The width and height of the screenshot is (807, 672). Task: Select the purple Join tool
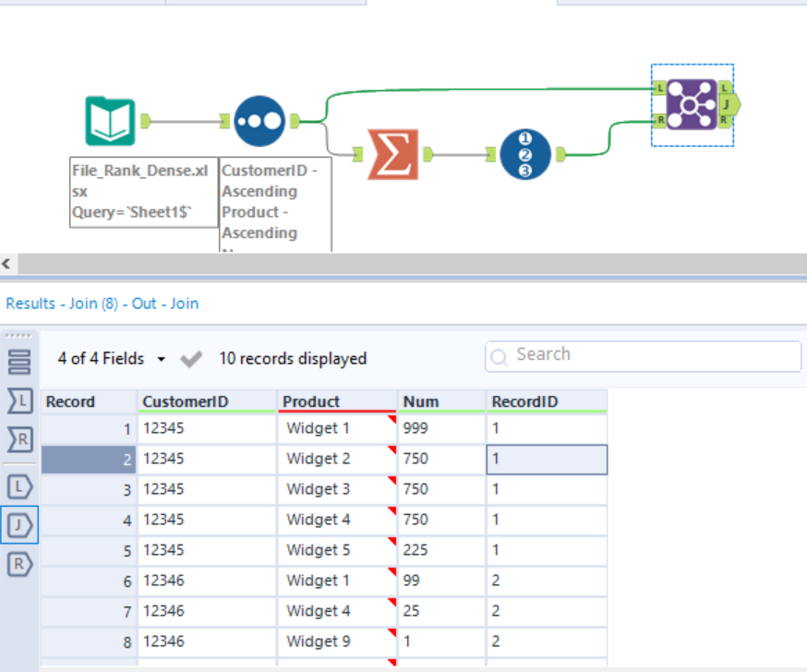point(692,104)
